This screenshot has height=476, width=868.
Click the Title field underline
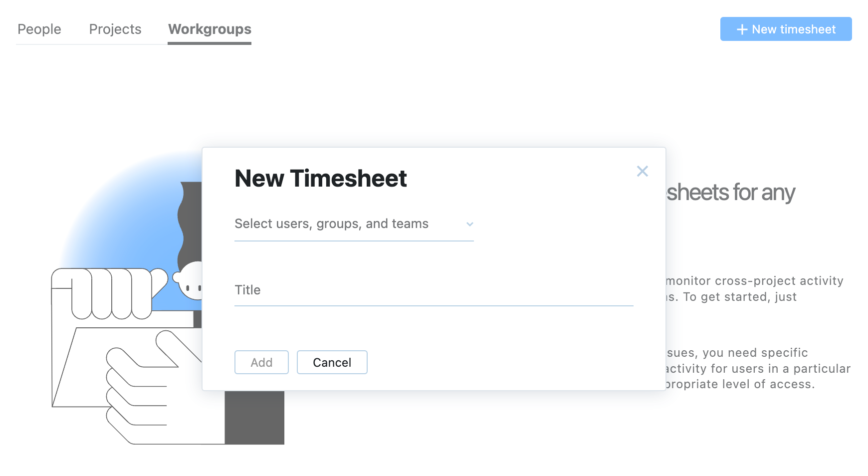click(x=433, y=303)
